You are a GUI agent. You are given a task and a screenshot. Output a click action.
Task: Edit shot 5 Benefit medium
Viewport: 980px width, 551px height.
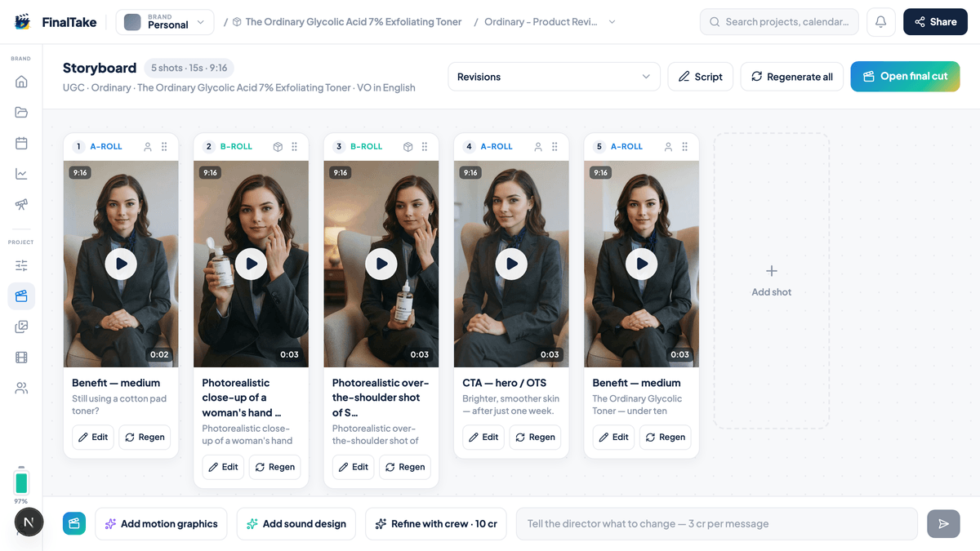pyautogui.click(x=614, y=437)
